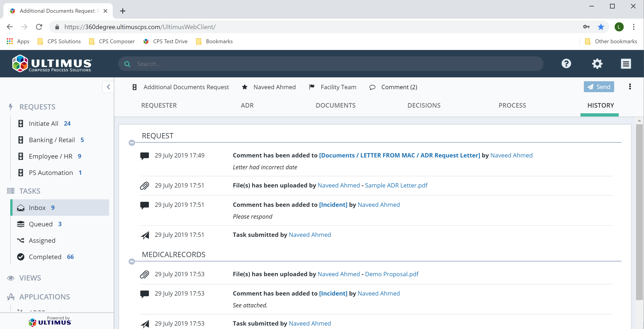The width and height of the screenshot is (644, 329).
Task: Click the paper plane icon at 17:51 task submitted
Action: (x=145, y=235)
